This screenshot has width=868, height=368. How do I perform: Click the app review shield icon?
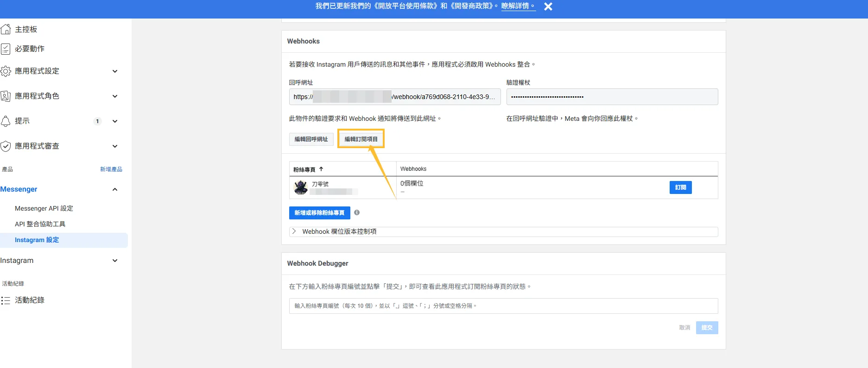[x=6, y=146]
